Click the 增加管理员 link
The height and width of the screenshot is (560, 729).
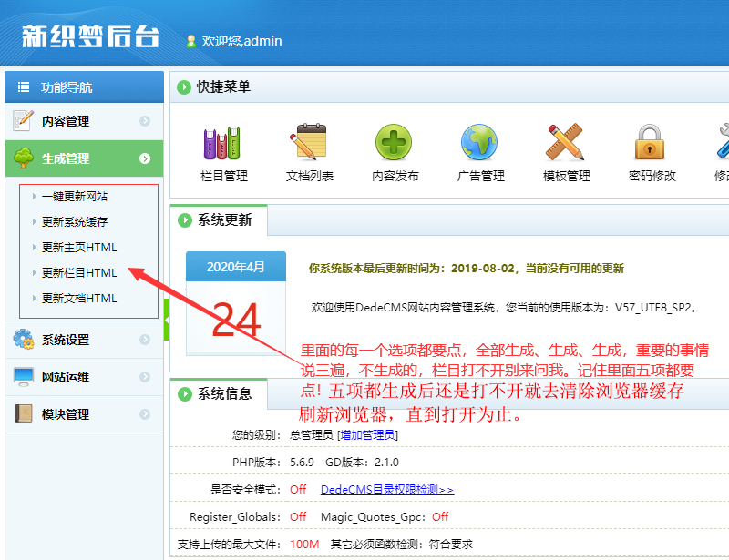[369, 435]
